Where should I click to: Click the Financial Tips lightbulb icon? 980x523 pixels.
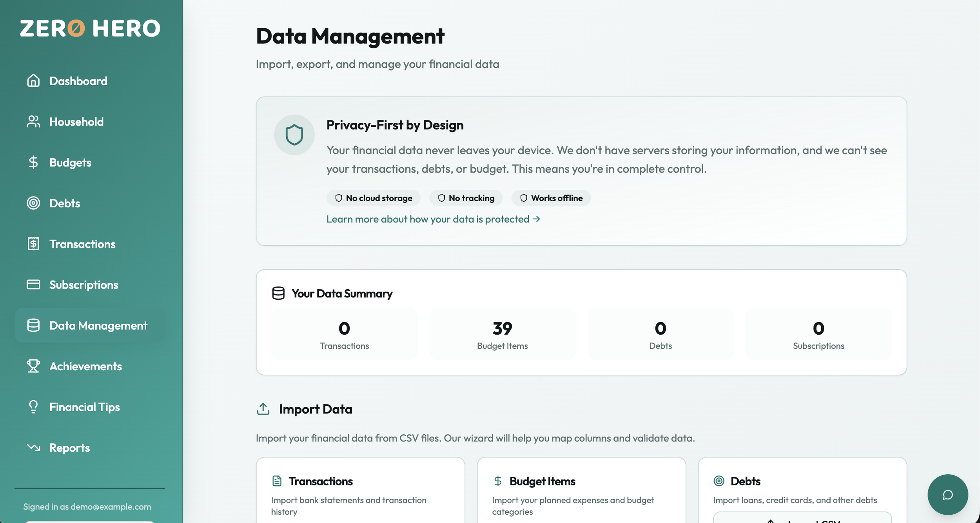coord(33,407)
